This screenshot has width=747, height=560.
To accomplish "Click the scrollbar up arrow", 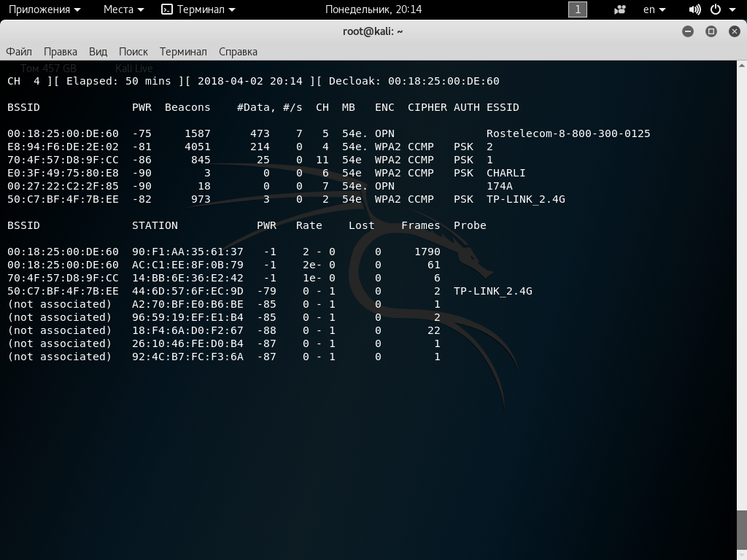I will 742,65.
